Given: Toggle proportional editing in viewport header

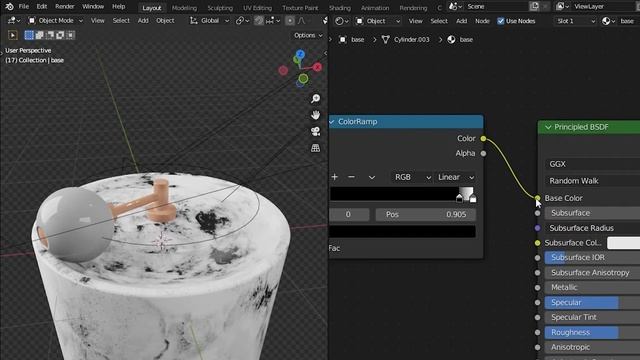Looking at the screenshot, I should point(290,20).
